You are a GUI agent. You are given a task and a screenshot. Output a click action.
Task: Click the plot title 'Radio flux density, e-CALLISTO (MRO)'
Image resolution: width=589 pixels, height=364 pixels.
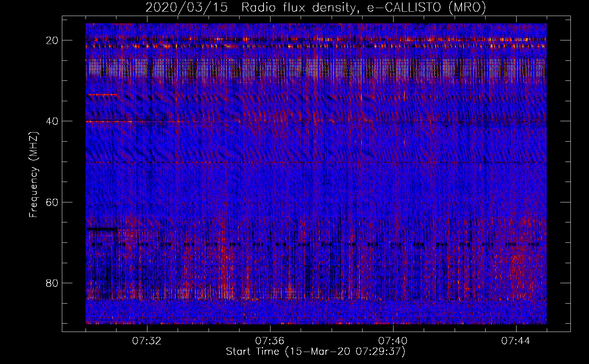point(363,7)
